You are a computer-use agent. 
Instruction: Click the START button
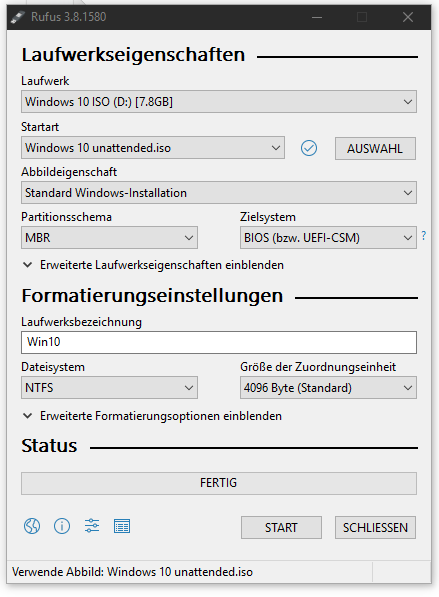tap(281, 528)
